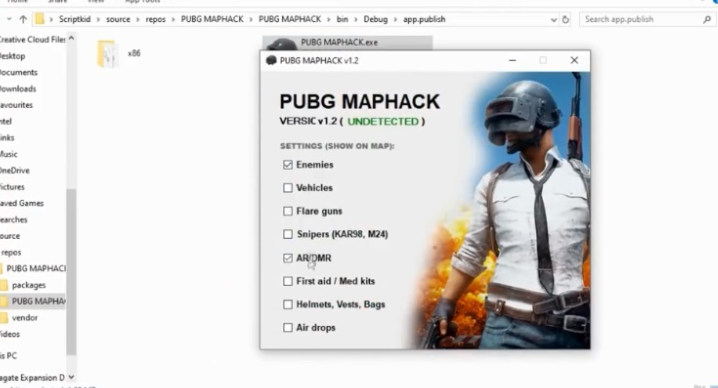Click the Search app.publish field
718x388 pixels.
646,19
